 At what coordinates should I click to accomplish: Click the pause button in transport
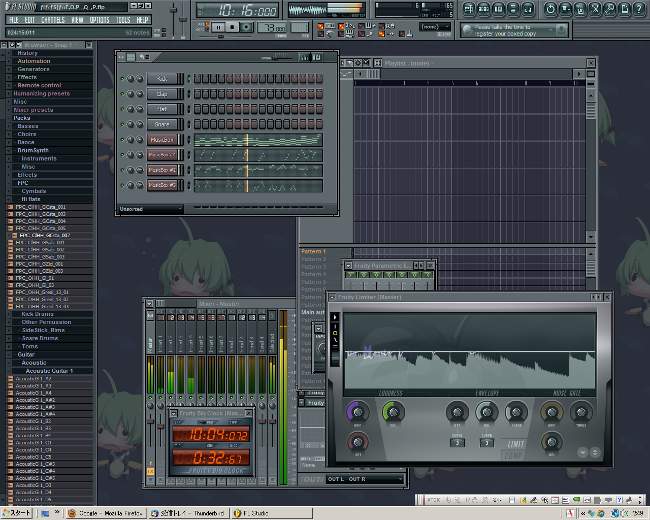[218, 28]
